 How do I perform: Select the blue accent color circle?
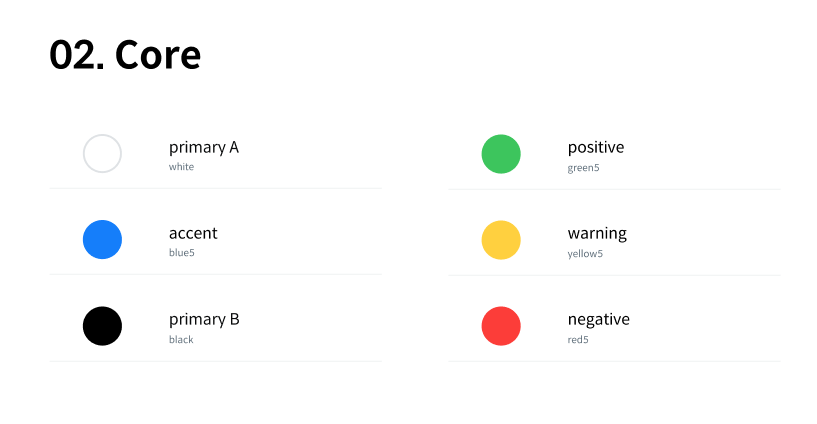102,240
